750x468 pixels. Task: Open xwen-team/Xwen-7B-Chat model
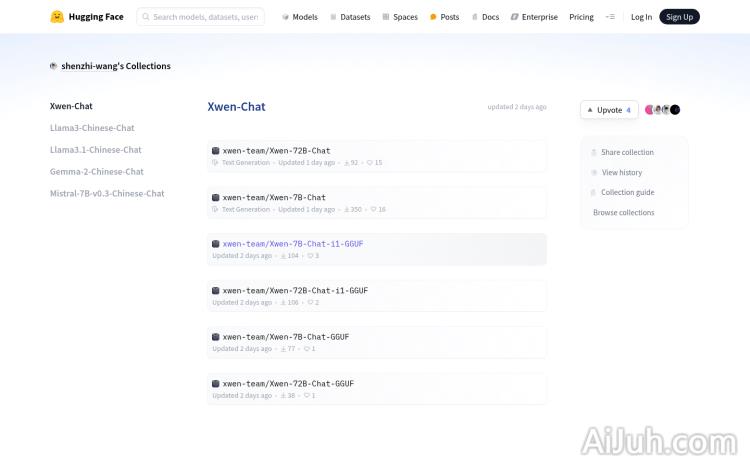(377, 203)
